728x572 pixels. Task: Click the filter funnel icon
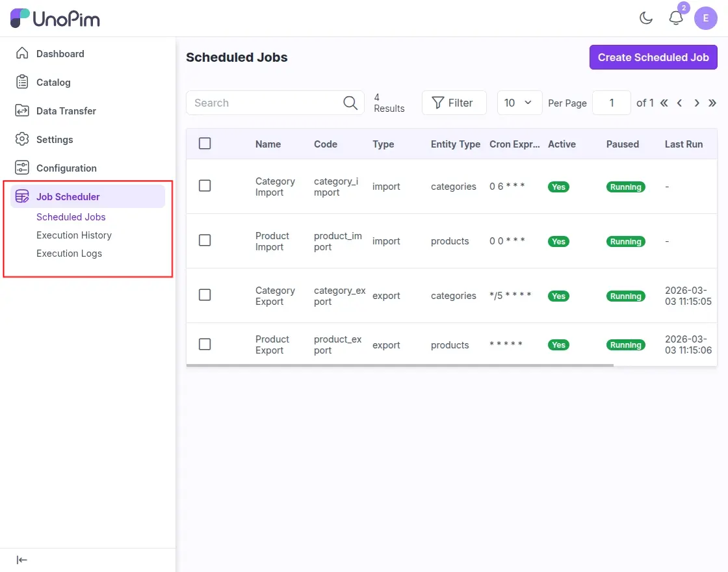tap(437, 103)
